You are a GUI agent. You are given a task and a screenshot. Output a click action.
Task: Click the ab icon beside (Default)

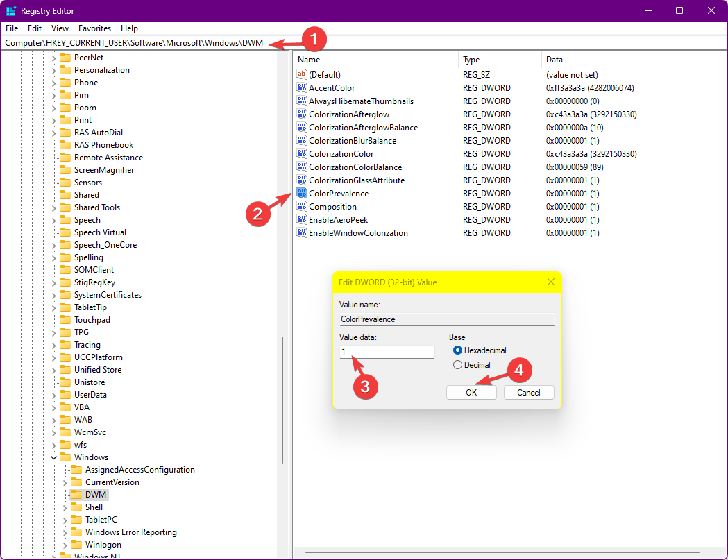[x=303, y=74]
